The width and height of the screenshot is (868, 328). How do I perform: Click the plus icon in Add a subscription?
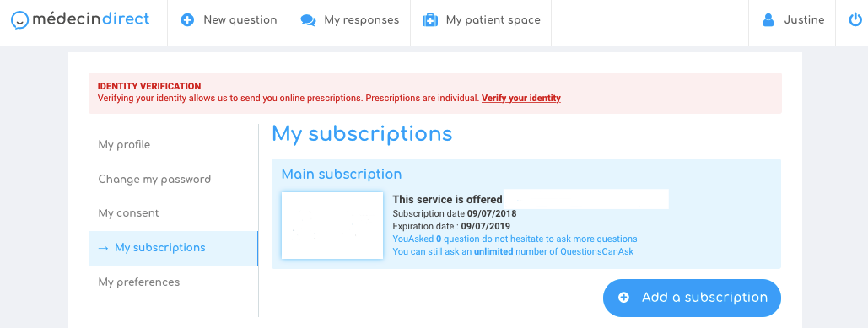coord(623,298)
